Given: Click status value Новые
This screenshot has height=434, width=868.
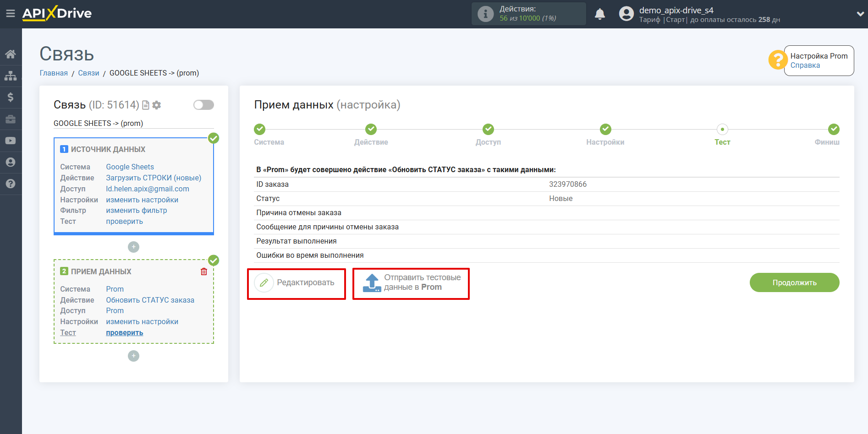Looking at the screenshot, I should [561, 198].
